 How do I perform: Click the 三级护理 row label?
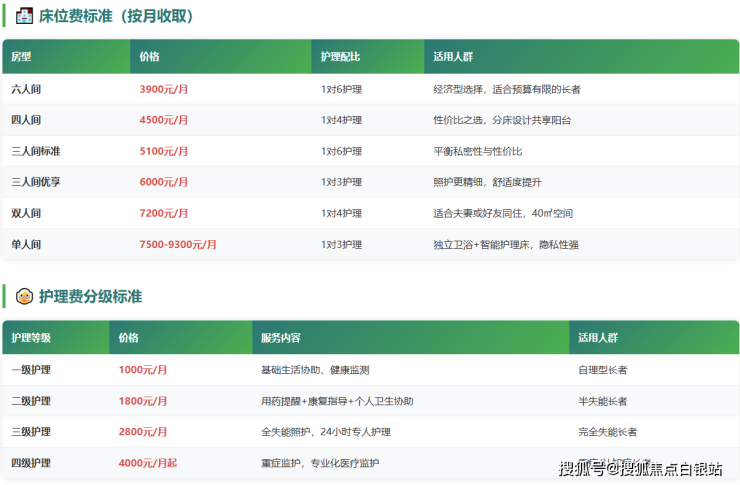click(x=31, y=432)
